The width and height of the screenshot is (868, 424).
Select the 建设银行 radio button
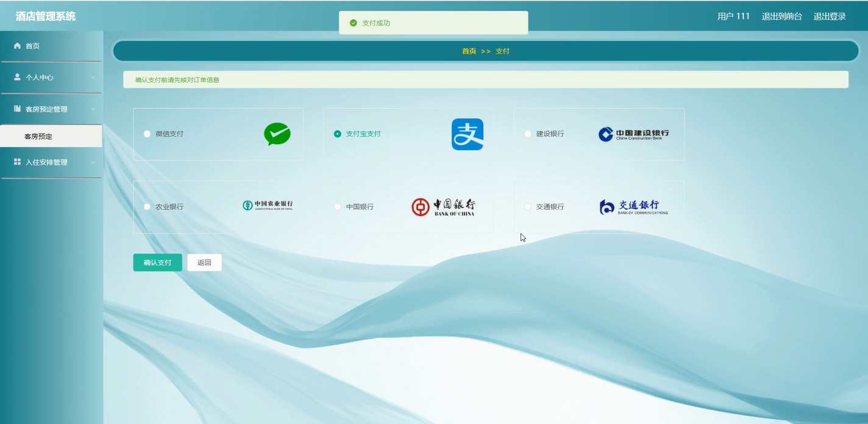pos(528,134)
